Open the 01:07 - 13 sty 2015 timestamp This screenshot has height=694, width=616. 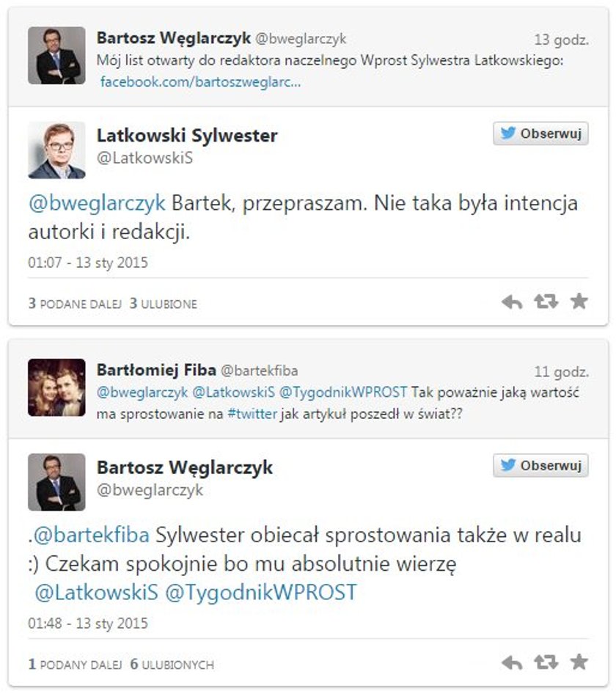87,263
